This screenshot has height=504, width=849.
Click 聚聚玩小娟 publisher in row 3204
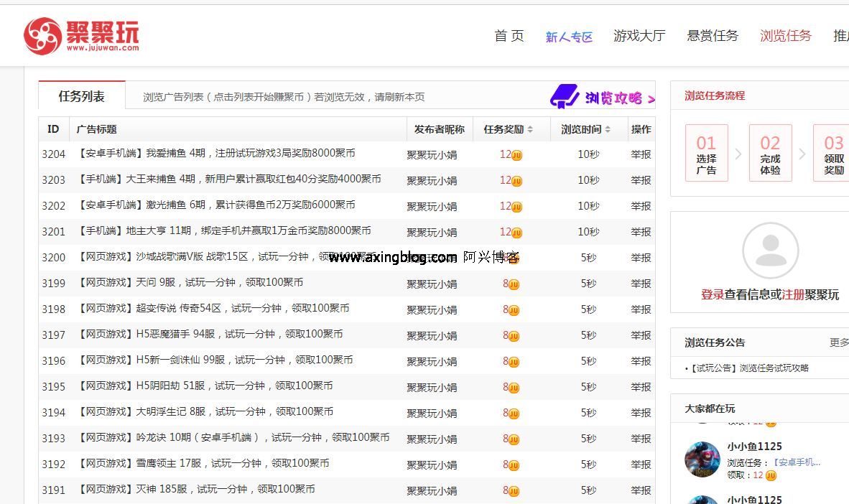click(x=432, y=155)
